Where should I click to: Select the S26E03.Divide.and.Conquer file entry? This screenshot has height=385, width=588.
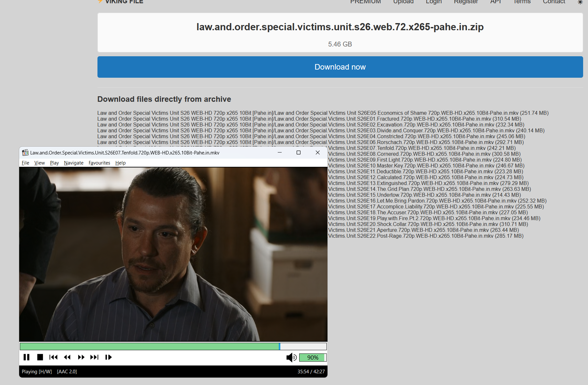pos(321,131)
